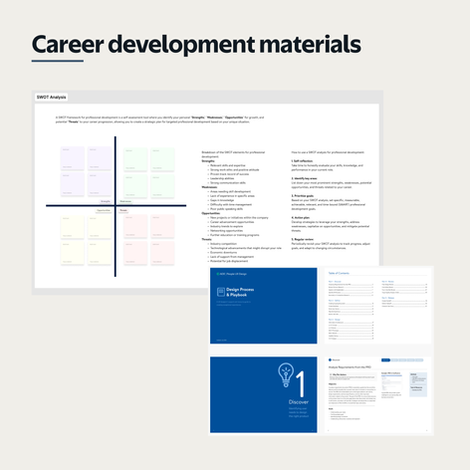The height and width of the screenshot is (470, 470).
Task: Select the 'Threats' label on SWOT axis
Action: tap(123, 210)
